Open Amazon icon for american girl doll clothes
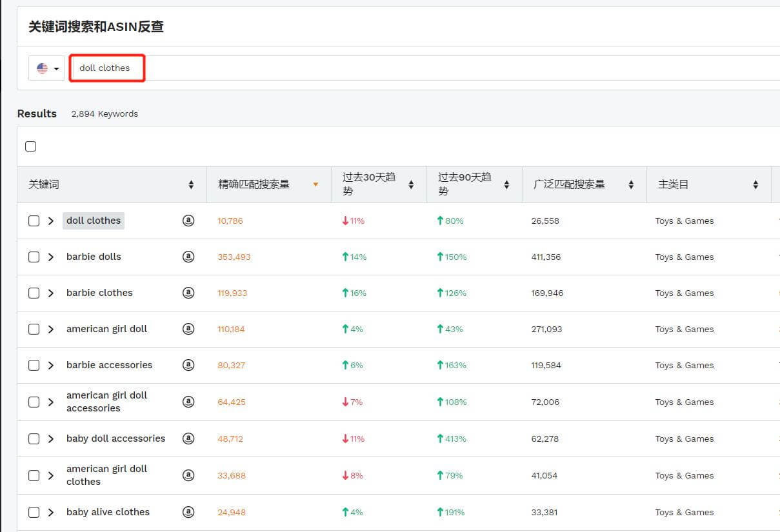Viewport: 780px width, 532px height. pyautogui.click(x=188, y=475)
